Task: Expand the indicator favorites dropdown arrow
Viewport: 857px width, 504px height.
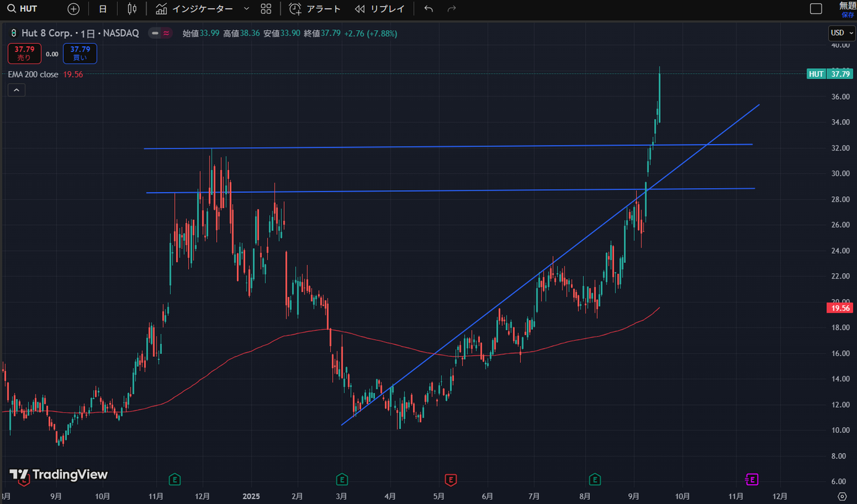Action: 246,9
